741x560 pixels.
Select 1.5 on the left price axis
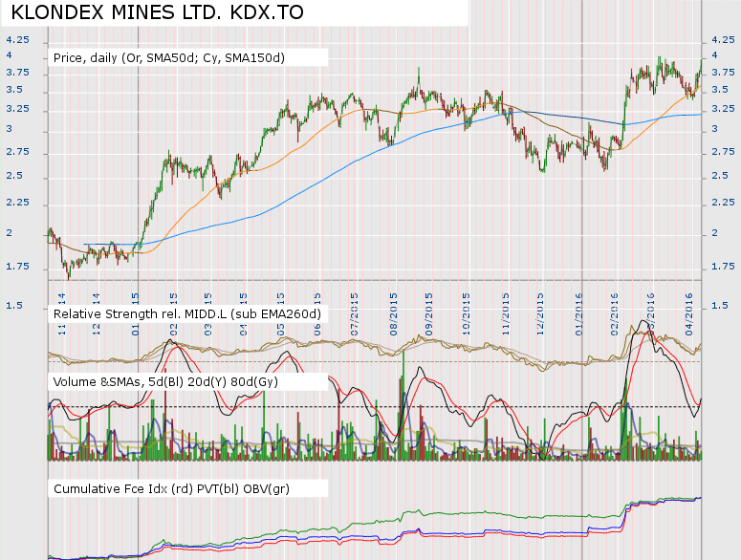(14, 306)
